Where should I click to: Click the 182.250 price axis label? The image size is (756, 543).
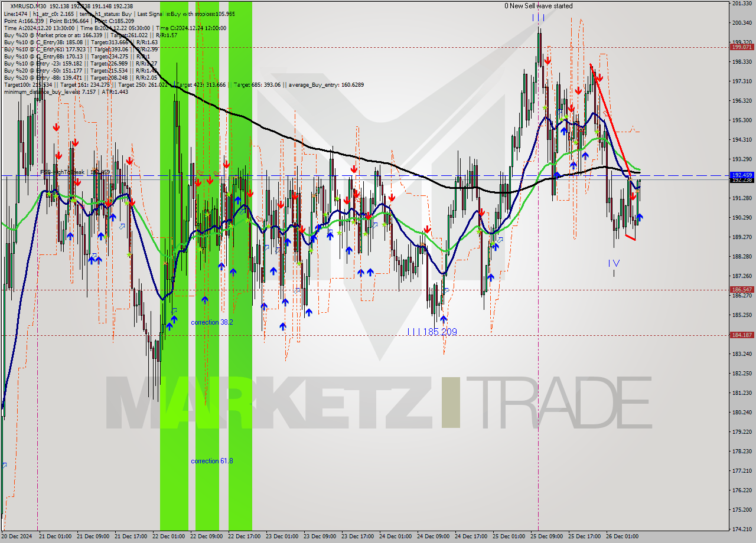pyautogui.click(x=742, y=373)
